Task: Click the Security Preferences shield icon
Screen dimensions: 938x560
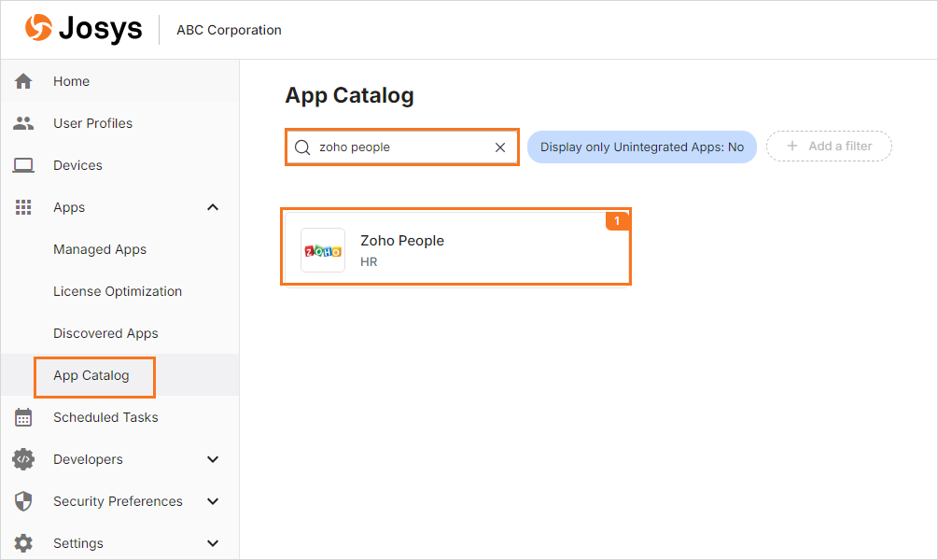Action: tap(23, 501)
